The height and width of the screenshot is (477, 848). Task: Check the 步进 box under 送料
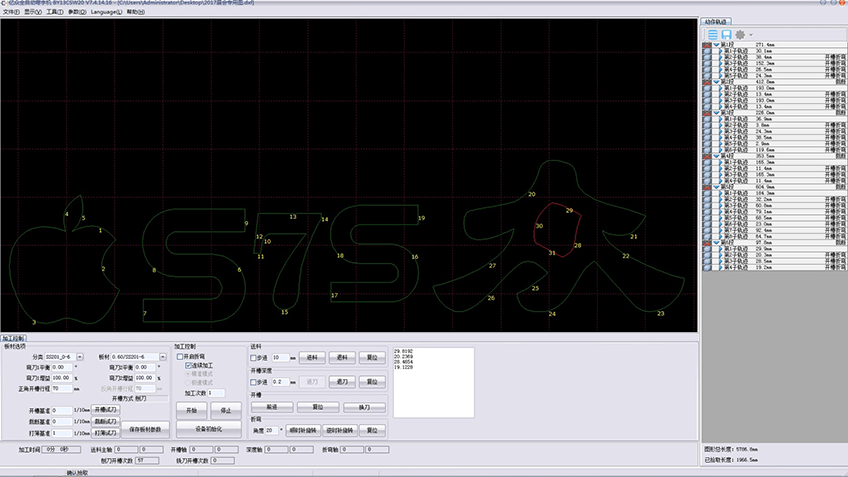[x=254, y=357]
